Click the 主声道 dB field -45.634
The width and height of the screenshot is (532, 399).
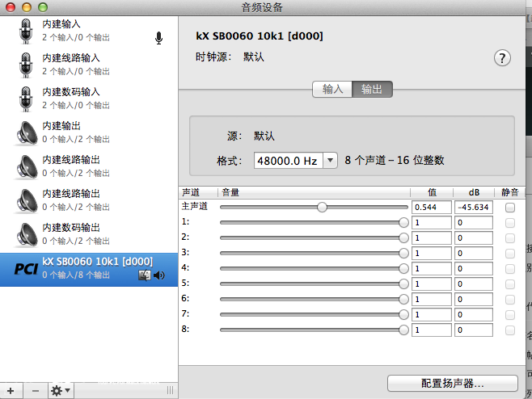click(x=473, y=207)
